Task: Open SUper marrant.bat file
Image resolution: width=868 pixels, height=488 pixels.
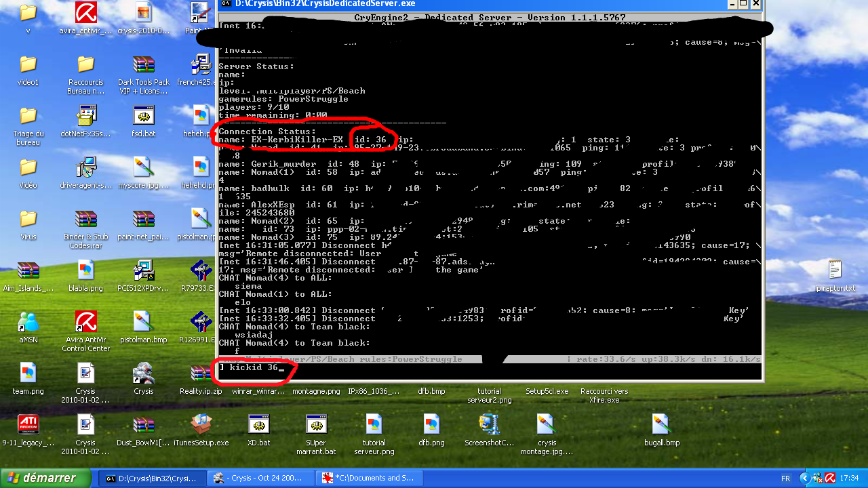Action: [x=316, y=425]
